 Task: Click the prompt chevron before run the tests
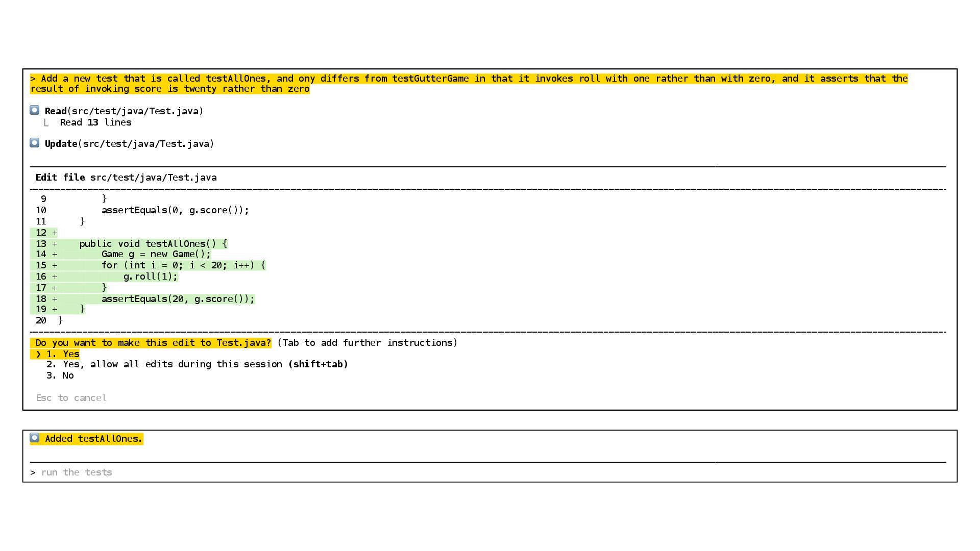click(33, 472)
